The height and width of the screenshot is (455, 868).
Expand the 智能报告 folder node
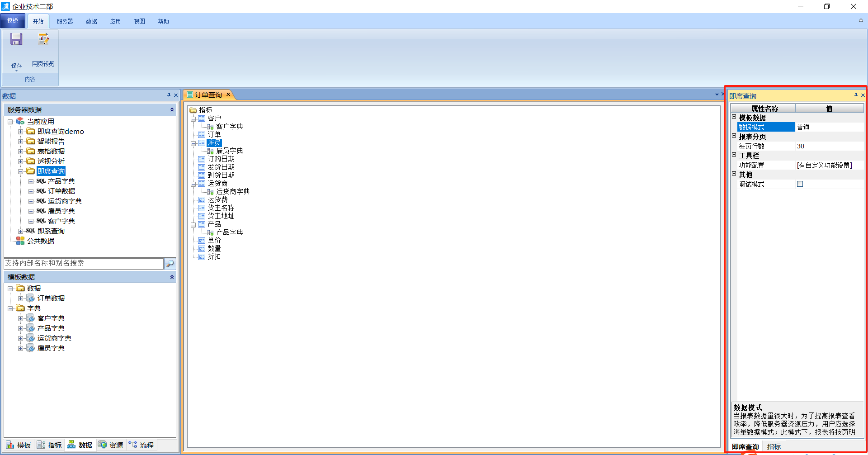[x=20, y=142]
